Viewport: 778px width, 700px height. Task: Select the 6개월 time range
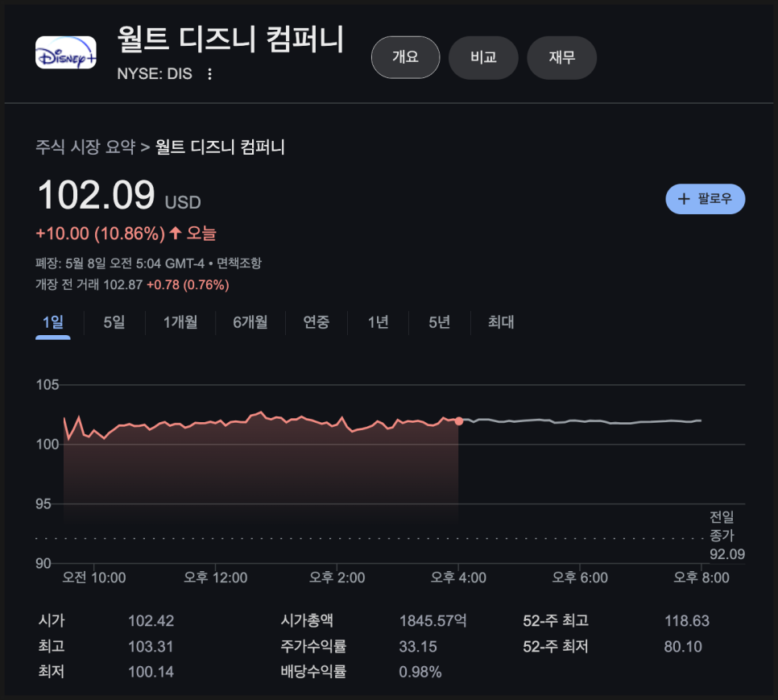(250, 322)
